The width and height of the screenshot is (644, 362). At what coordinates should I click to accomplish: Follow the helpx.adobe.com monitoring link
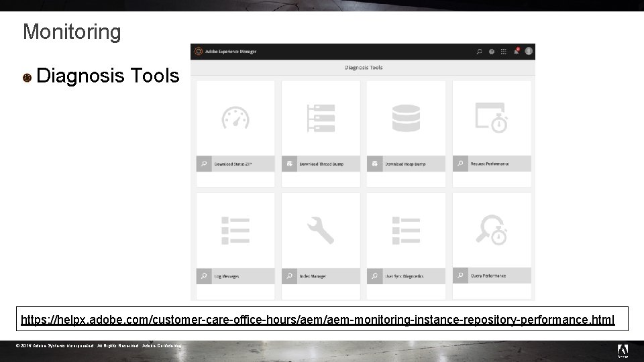click(317, 319)
